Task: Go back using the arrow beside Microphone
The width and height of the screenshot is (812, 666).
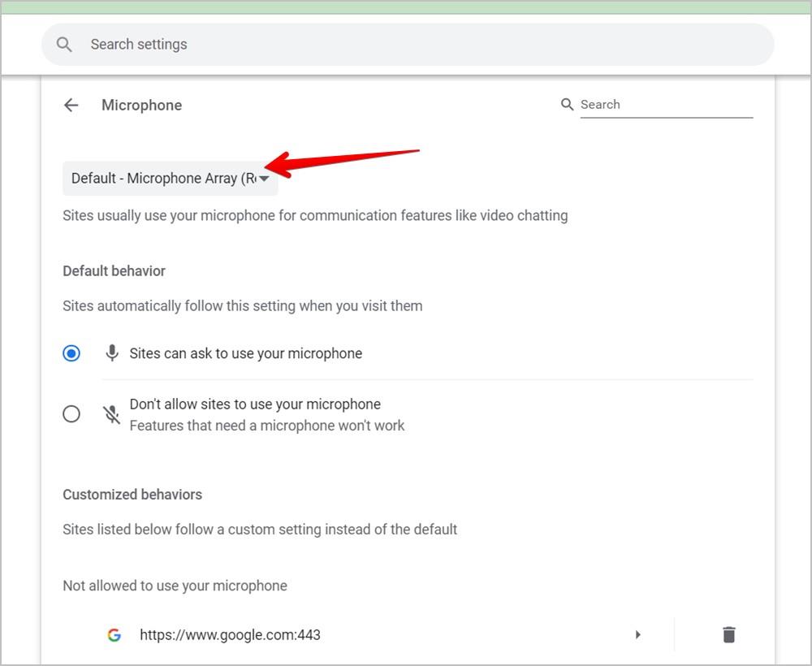Action: 71,105
